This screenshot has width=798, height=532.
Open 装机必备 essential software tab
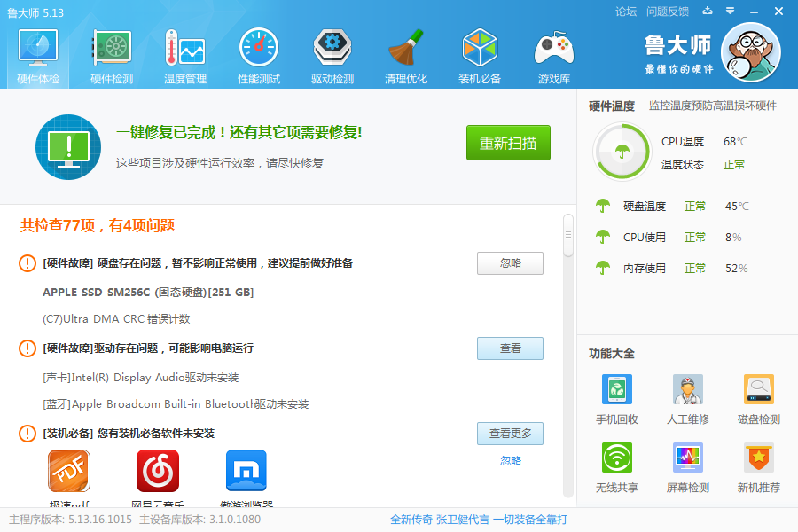(x=480, y=57)
